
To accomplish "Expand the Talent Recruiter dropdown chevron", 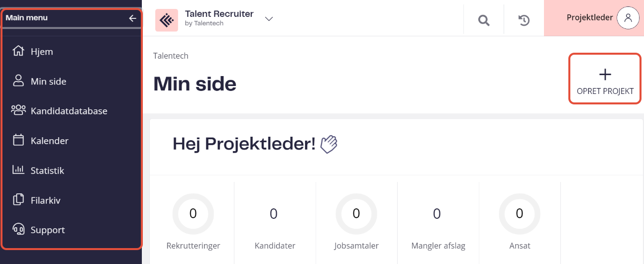I will (x=269, y=19).
